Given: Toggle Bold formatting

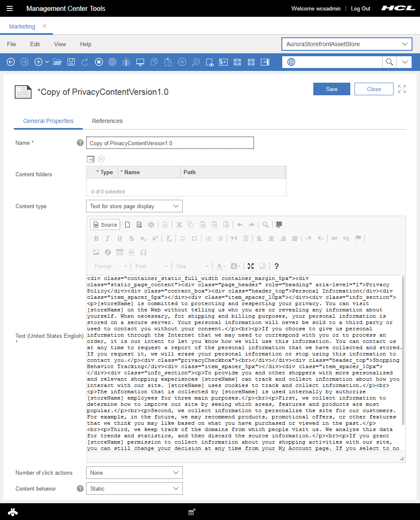Looking at the screenshot, I should pyautogui.click(x=96, y=238).
